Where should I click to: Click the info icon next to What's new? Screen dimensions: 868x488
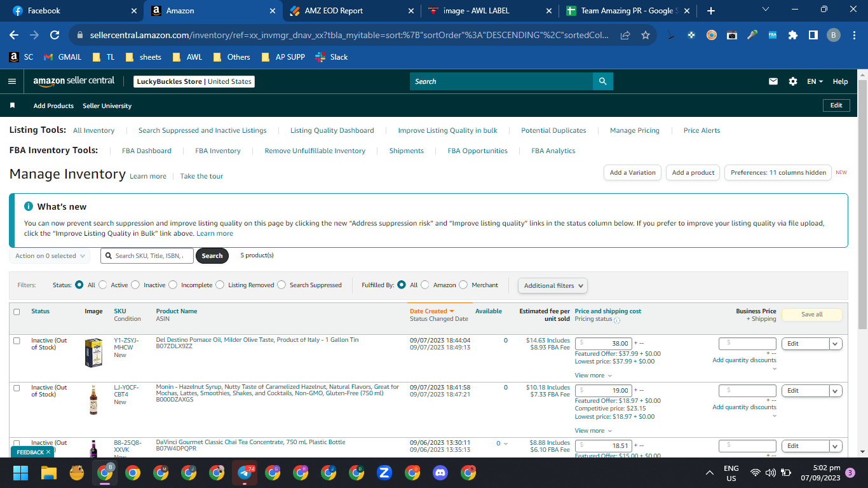[29, 207]
